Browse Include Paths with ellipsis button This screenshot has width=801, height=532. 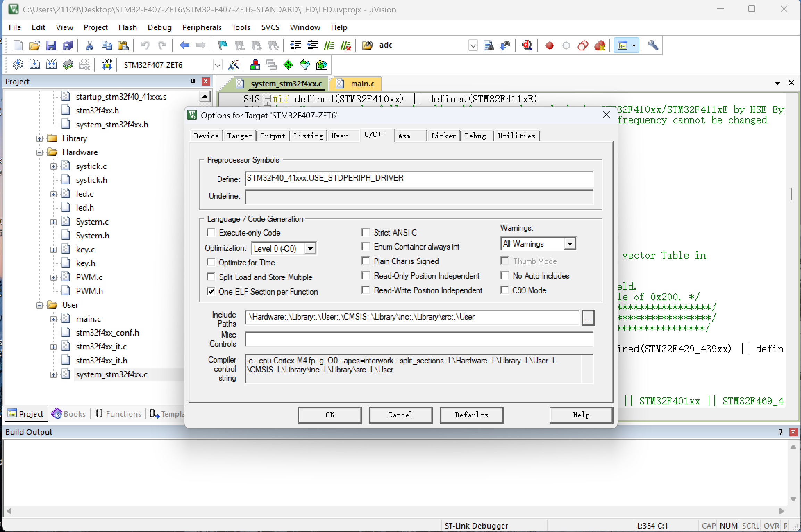[x=588, y=318]
